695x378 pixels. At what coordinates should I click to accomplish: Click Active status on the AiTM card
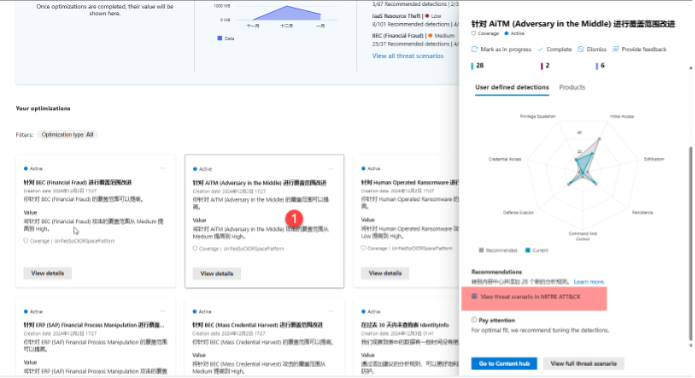coord(203,169)
